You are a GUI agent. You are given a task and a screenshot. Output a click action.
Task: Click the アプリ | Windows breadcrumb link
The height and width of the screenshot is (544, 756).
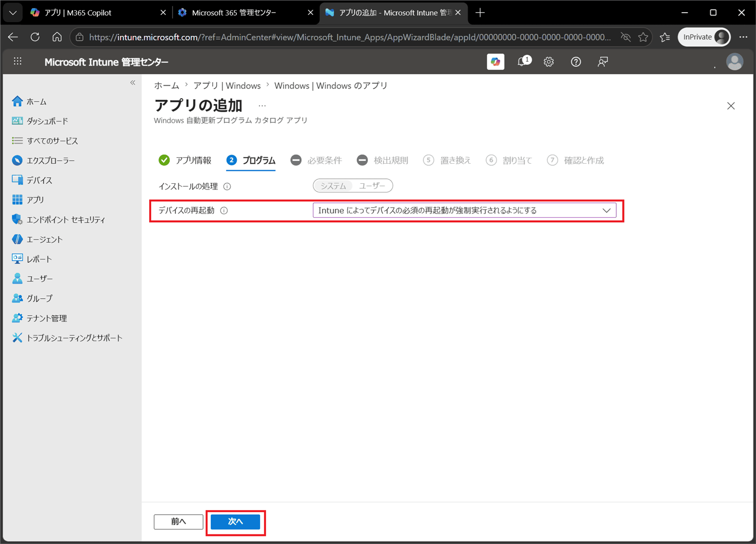(x=227, y=86)
